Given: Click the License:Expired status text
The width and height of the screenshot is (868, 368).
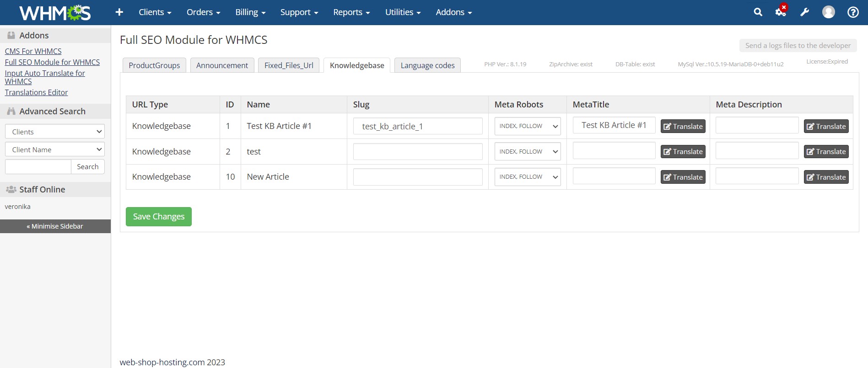Looking at the screenshot, I should click(x=827, y=61).
